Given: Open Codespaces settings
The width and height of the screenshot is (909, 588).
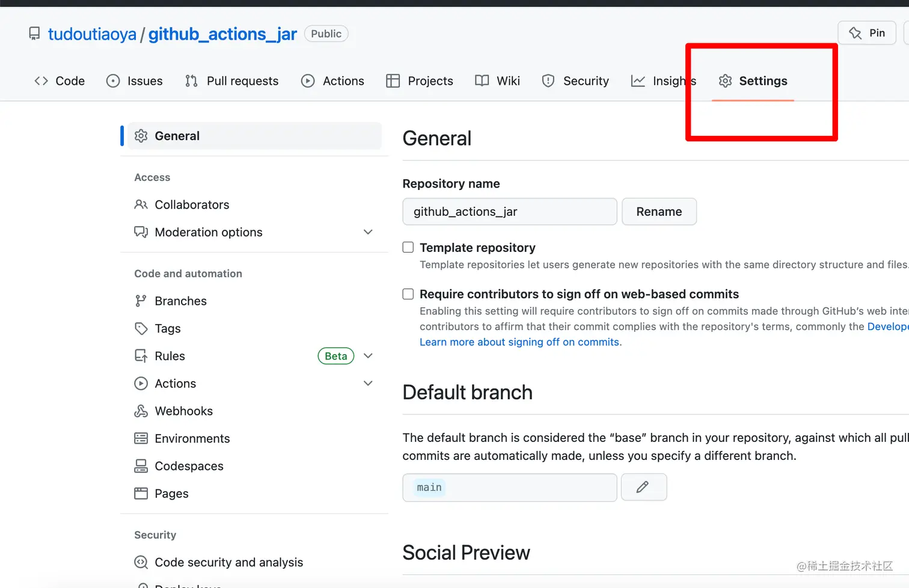Looking at the screenshot, I should click(x=254, y=466).
